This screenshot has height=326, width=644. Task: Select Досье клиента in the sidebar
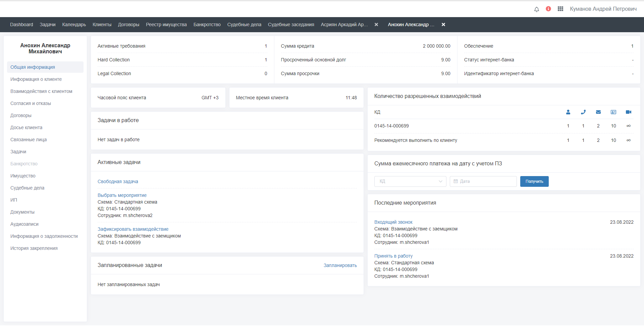26,127
